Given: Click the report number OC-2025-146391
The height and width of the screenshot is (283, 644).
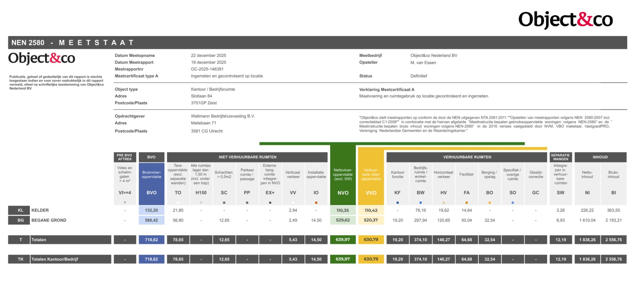Looking at the screenshot, I should click(x=207, y=69).
